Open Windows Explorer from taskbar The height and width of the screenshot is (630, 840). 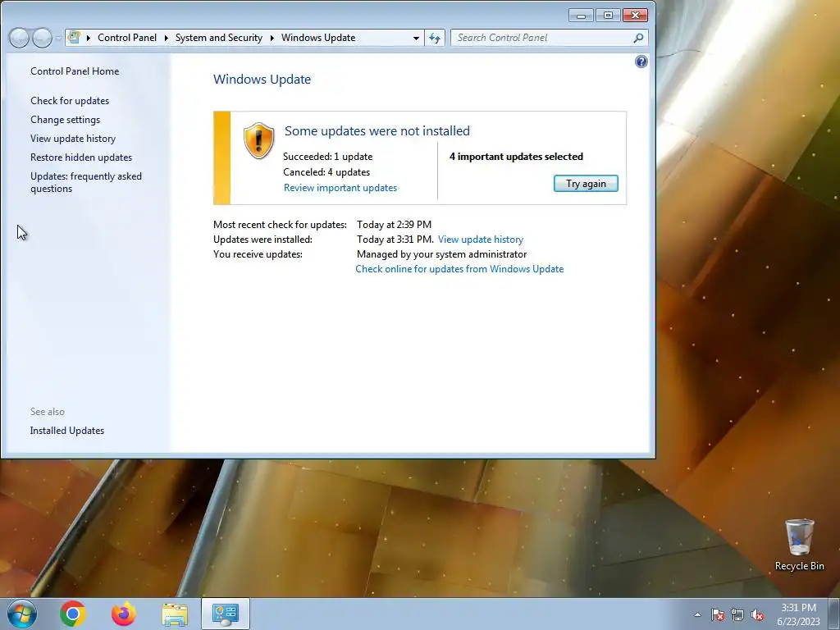point(175,614)
